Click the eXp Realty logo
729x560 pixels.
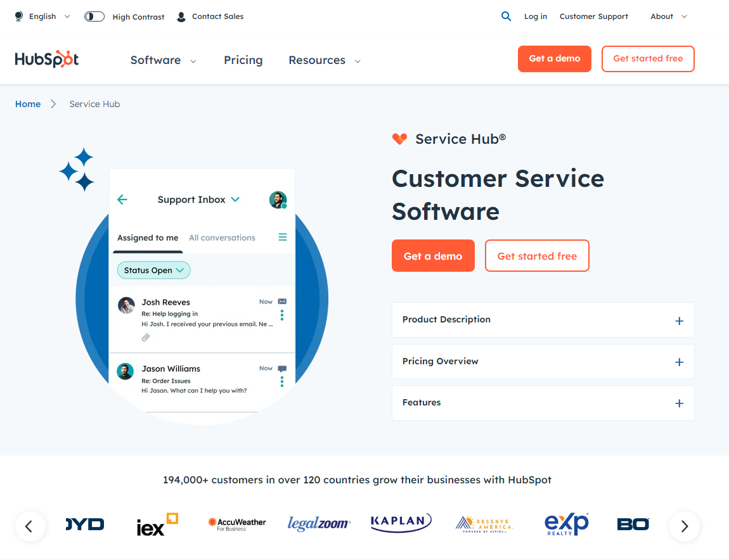[x=566, y=525]
